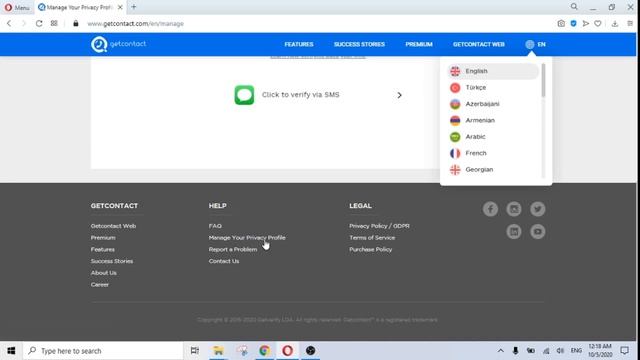Open GETCONTACT WEB in the navigation
This screenshot has width=640, height=360.
click(x=479, y=44)
